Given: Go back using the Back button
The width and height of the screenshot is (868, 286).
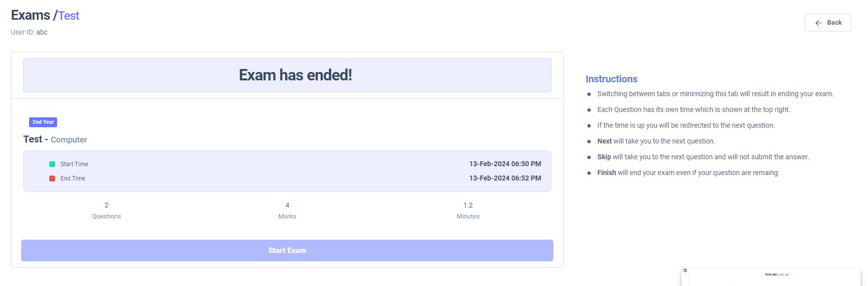Looking at the screenshot, I should (x=828, y=23).
